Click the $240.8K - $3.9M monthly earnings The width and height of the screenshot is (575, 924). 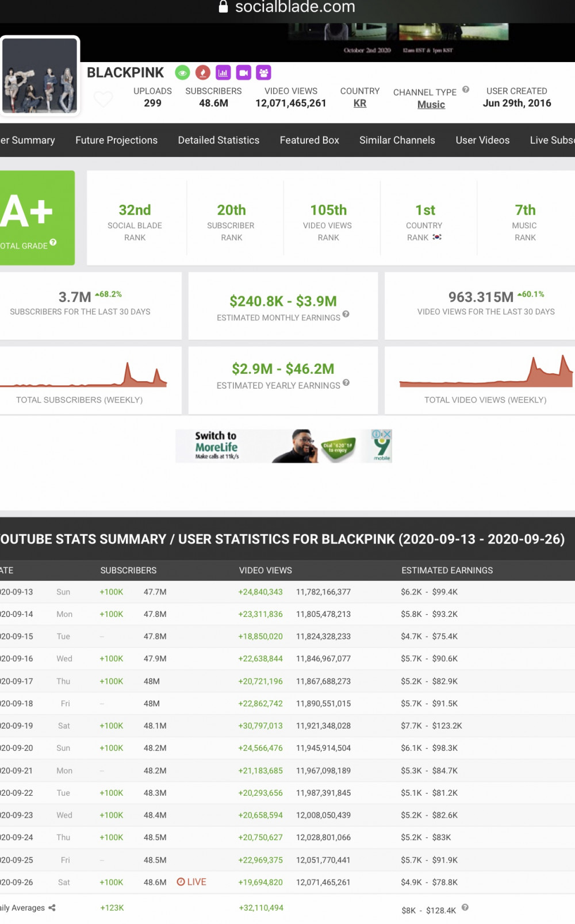click(x=283, y=301)
